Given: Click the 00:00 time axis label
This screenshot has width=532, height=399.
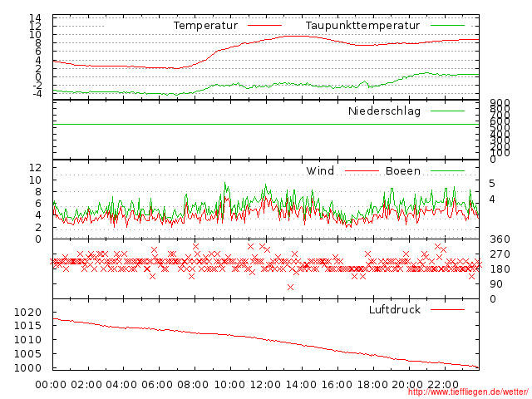Looking at the screenshot, I should tap(51, 385).
